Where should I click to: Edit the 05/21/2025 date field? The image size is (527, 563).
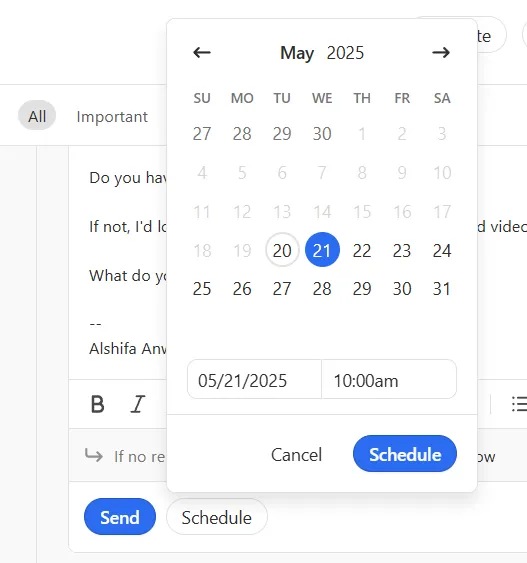coord(254,379)
